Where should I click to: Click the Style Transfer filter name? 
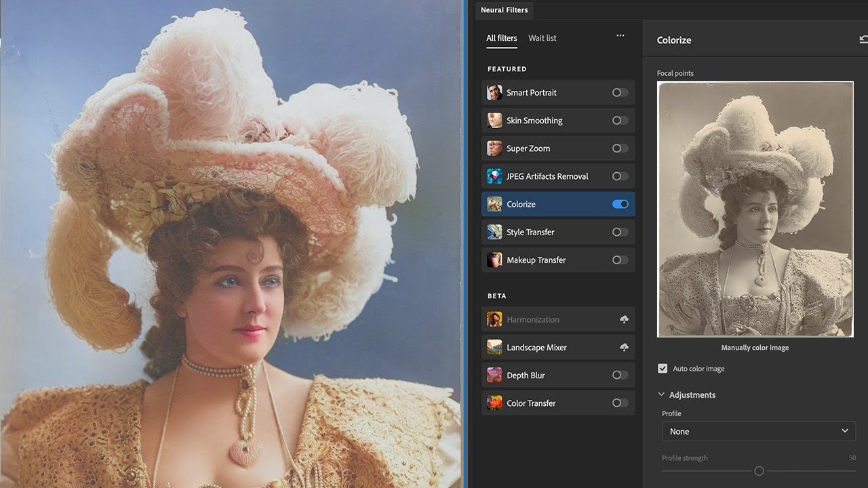tap(530, 232)
